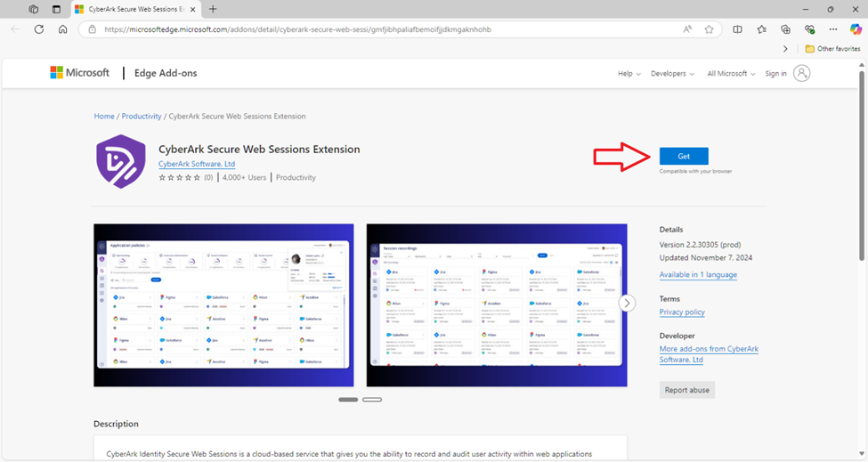Add page to favorites star icon
The height and width of the screenshot is (462, 868).
click(710, 29)
